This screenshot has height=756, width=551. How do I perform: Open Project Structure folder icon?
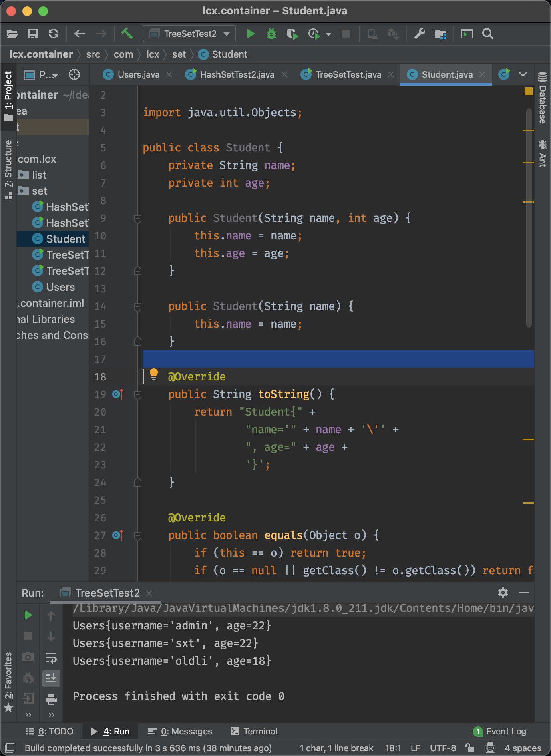440,34
